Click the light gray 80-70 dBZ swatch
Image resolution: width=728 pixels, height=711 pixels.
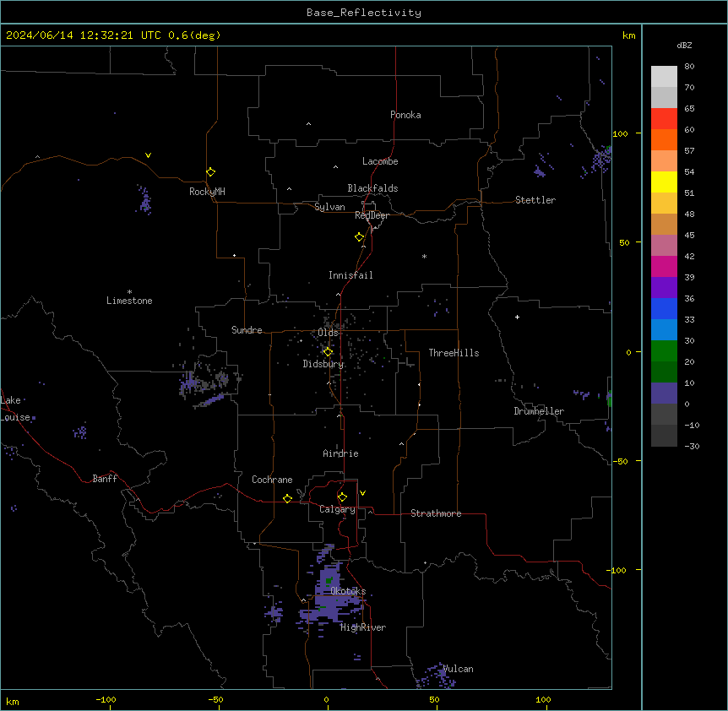pos(664,76)
